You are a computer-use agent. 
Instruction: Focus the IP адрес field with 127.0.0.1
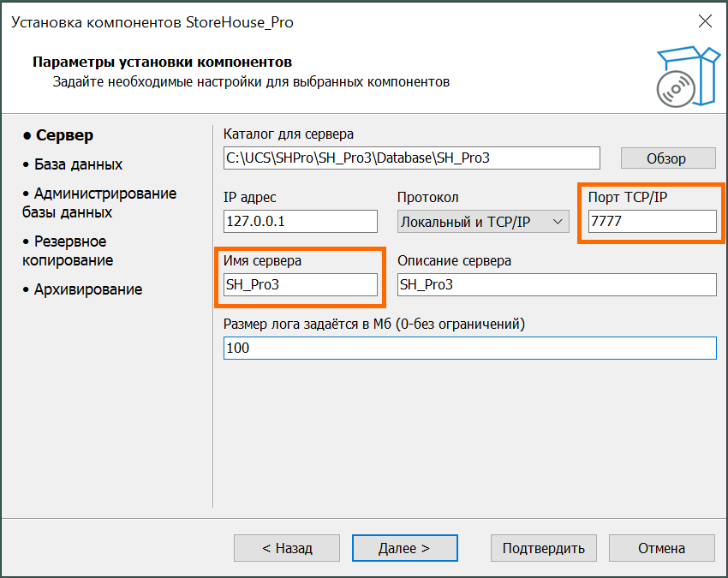(300, 222)
